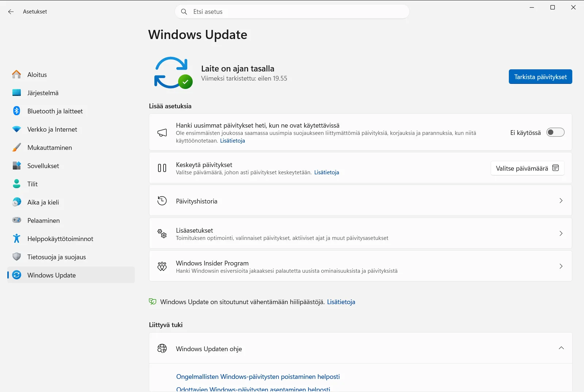Select Mukauttaminen in the sidebar
This screenshot has height=392, width=584.
71,147
